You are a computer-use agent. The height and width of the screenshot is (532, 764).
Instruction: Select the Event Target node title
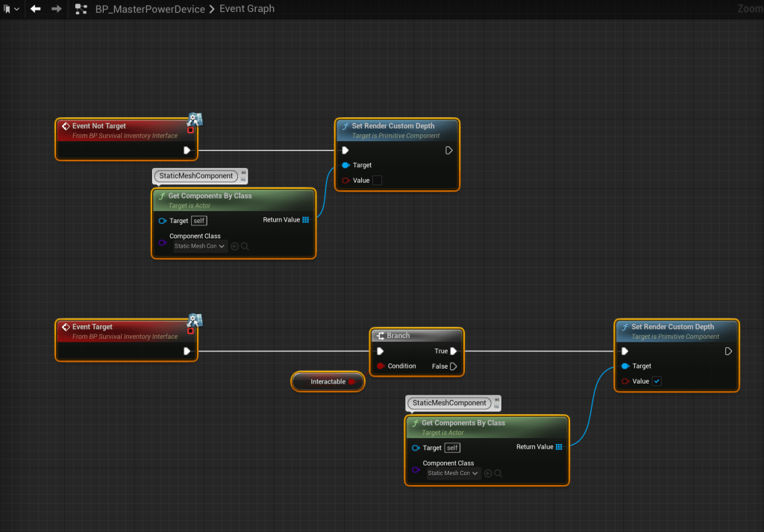coord(93,327)
